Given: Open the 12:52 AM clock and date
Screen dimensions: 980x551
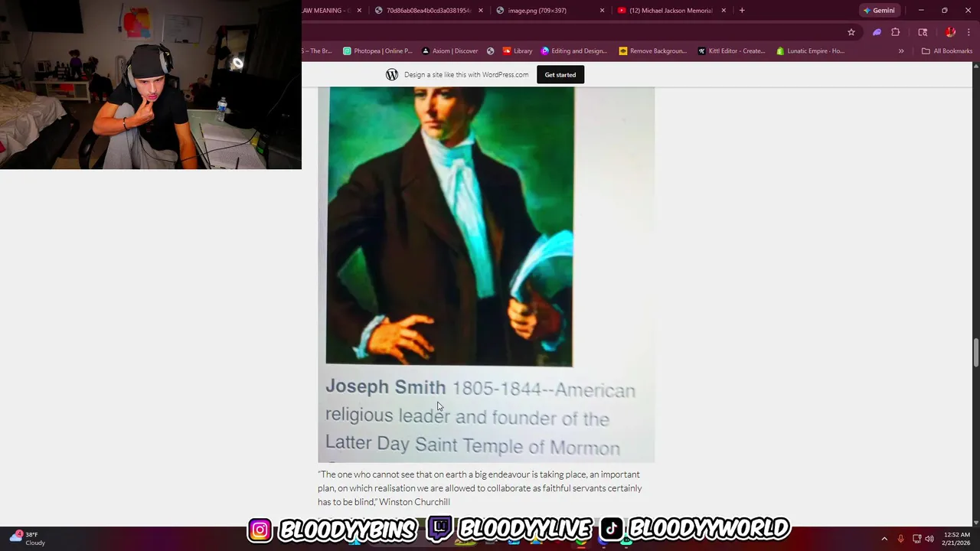Looking at the screenshot, I should coord(955,539).
